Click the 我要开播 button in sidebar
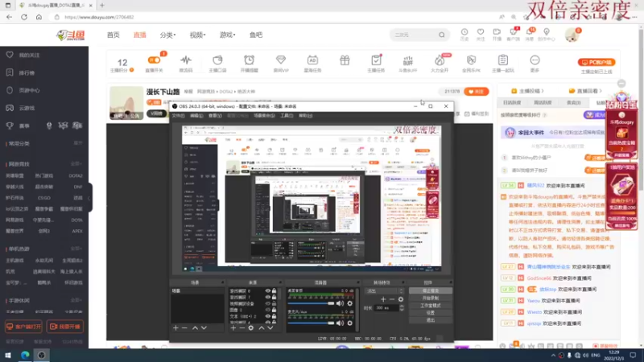 (x=65, y=327)
